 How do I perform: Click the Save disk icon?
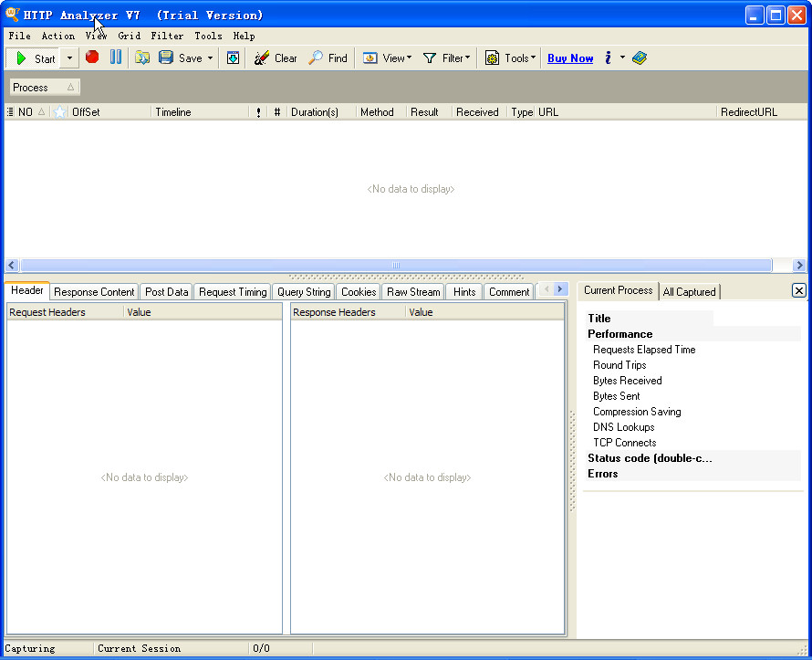point(166,58)
